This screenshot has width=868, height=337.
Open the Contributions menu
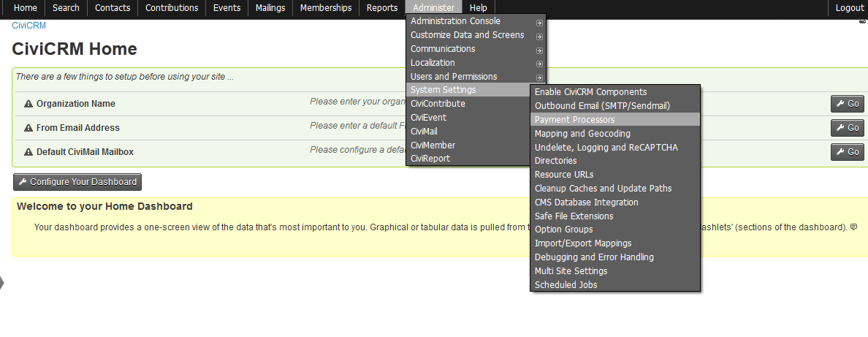click(172, 8)
